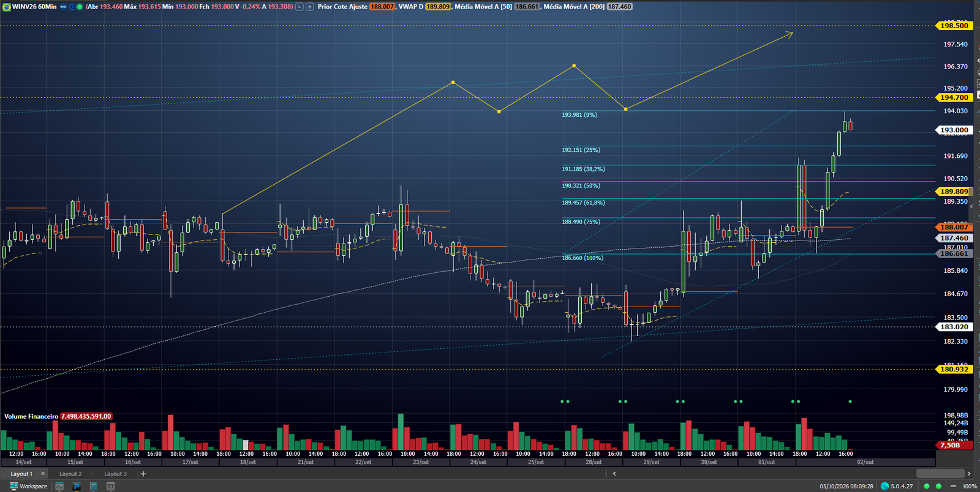This screenshot has height=492, width=980.
Task: Click the gray TT icon in bottom bar
Action: (x=111, y=486)
